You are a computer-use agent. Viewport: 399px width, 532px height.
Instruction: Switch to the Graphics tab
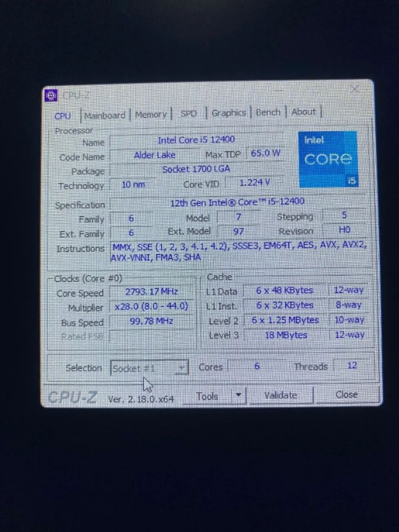[228, 113]
